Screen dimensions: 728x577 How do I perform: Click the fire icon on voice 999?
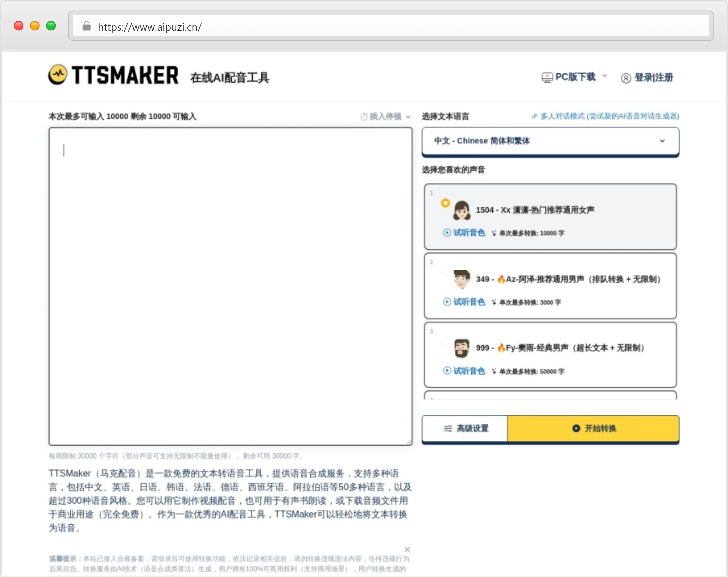click(502, 348)
